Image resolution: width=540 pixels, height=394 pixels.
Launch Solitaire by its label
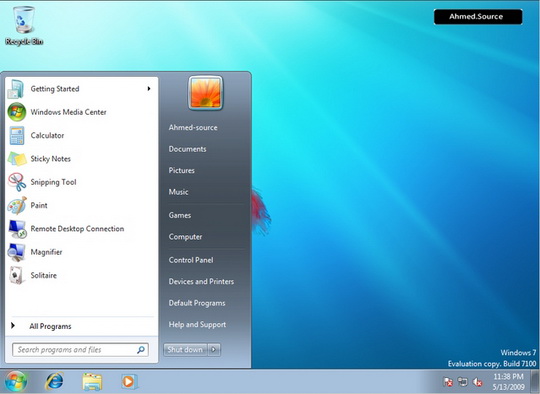point(44,275)
